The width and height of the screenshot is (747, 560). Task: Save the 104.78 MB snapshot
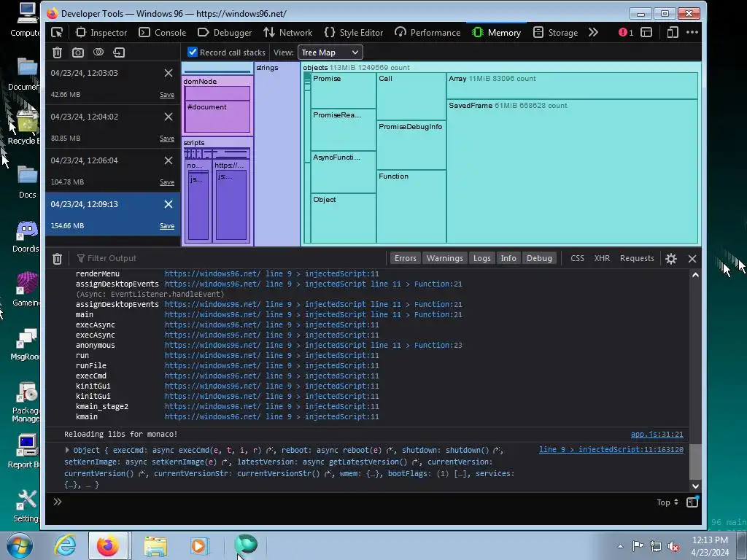point(167,182)
